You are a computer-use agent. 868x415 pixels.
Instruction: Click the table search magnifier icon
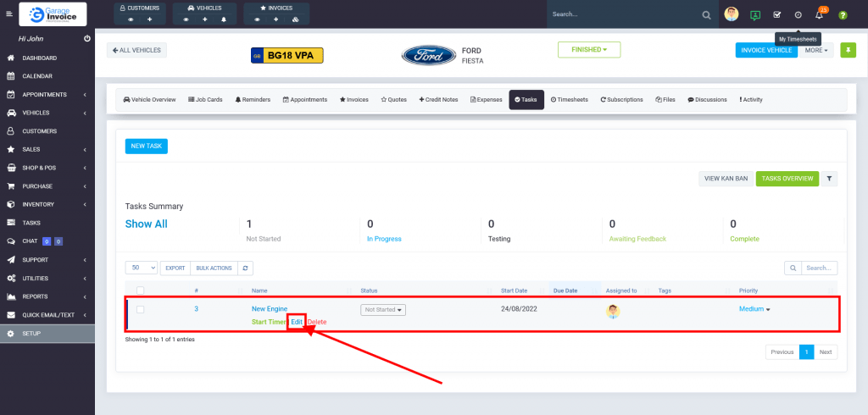[793, 268]
